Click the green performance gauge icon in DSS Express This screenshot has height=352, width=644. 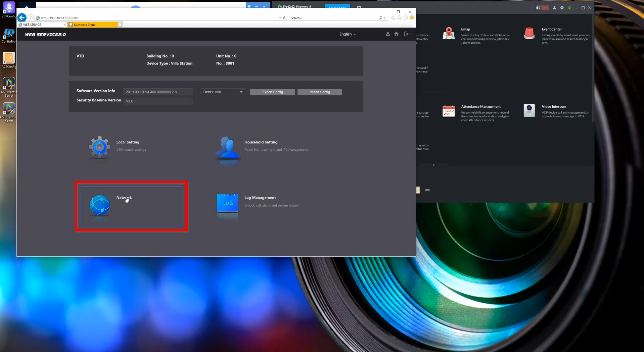click(569, 8)
